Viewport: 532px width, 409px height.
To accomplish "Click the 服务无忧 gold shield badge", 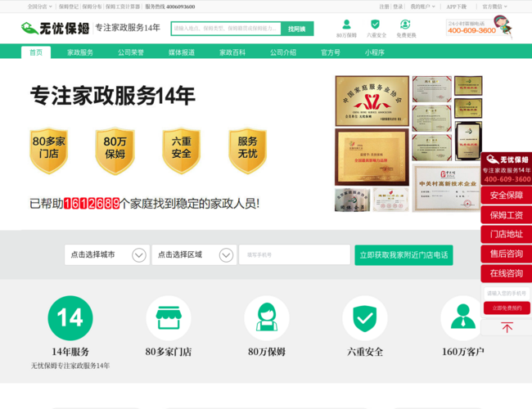I will tap(247, 151).
